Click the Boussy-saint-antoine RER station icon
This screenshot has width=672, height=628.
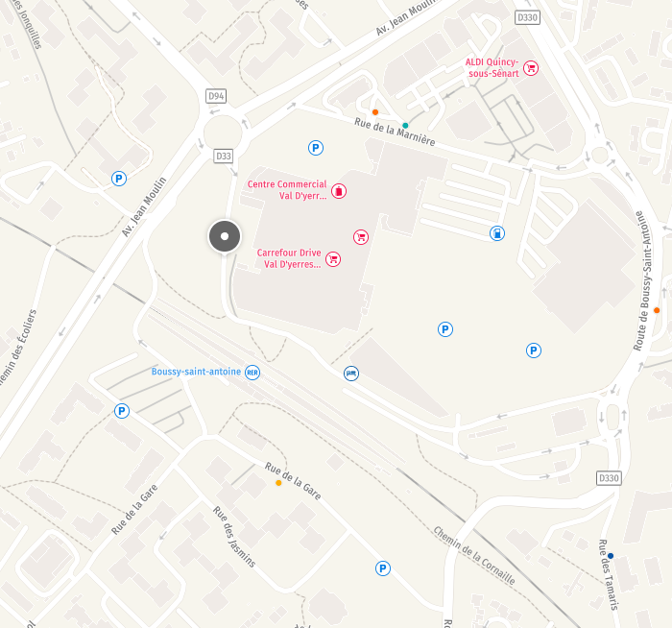252,372
